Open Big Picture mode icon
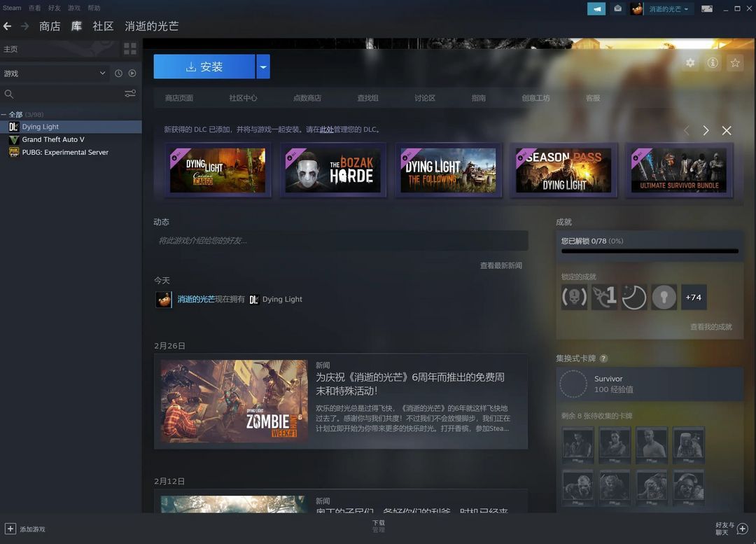Image resolution: width=756 pixels, height=544 pixels. [x=707, y=8]
